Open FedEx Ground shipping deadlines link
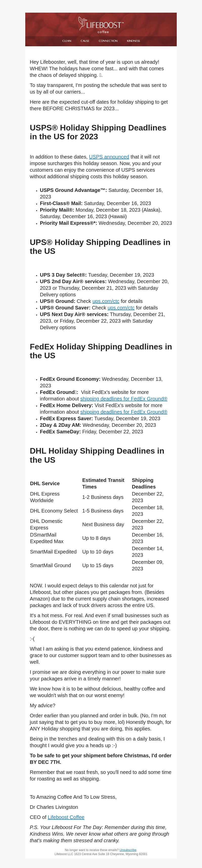The width and height of the screenshot is (202, 868). coord(123,399)
